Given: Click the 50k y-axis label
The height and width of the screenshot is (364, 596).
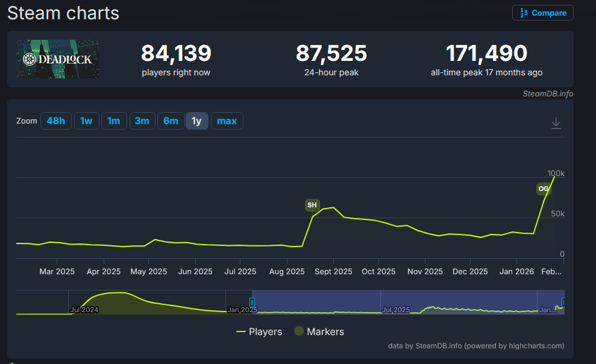Looking at the screenshot, I should pyautogui.click(x=557, y=213).
